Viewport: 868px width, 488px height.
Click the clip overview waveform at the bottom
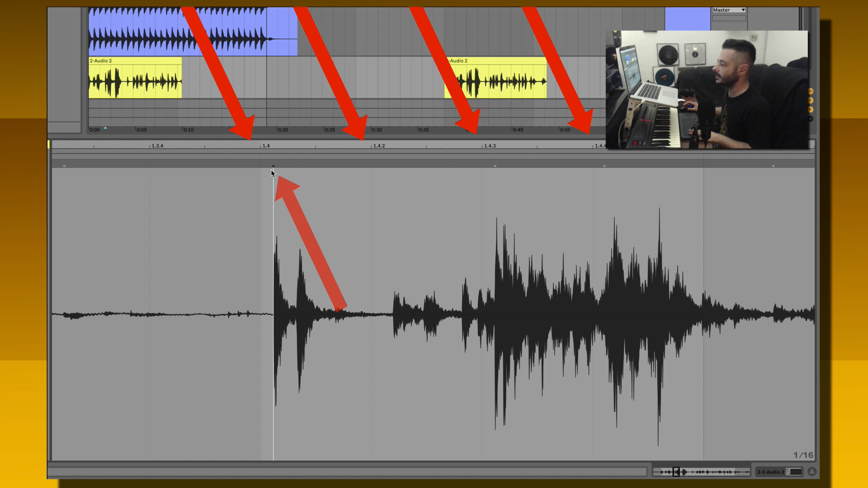point(701,472)
